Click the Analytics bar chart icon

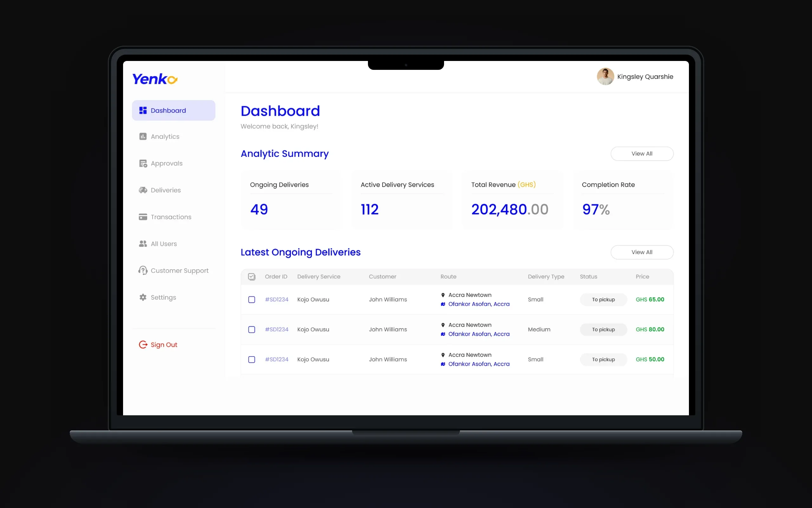(143, 137)
